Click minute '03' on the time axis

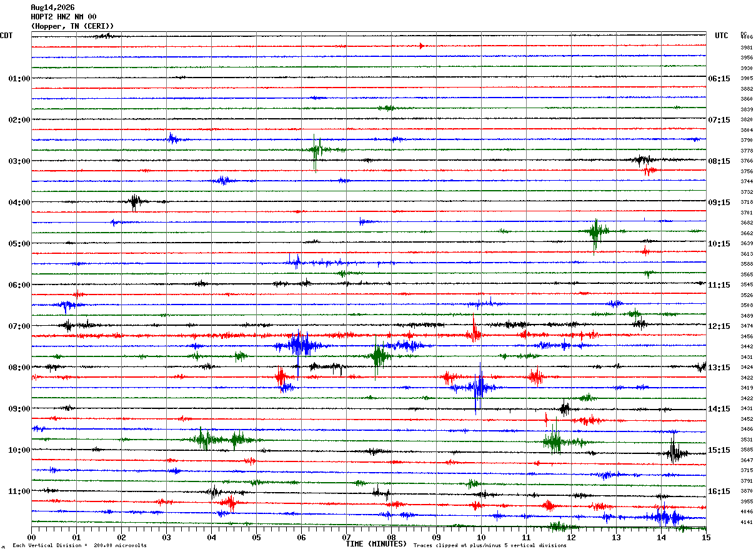pos(166,537)
